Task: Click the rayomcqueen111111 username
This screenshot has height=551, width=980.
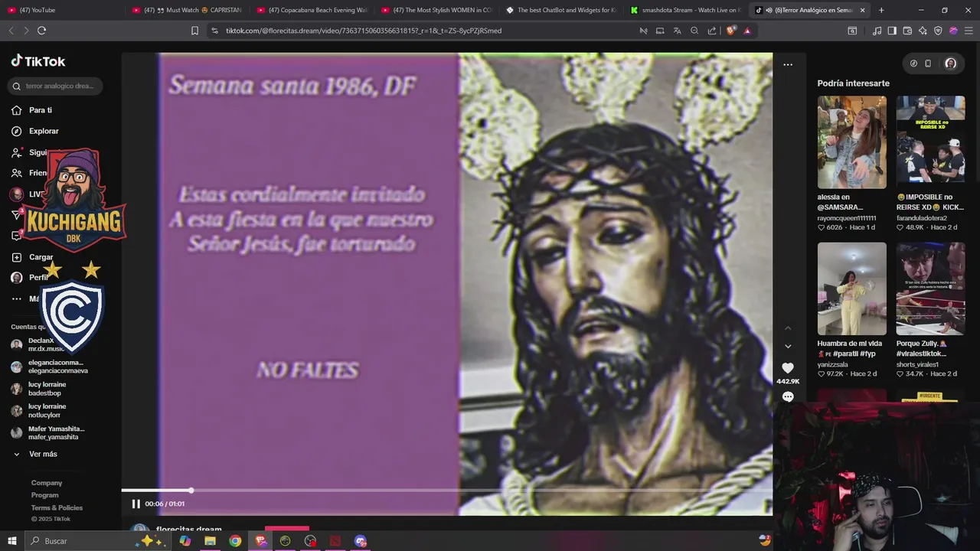Action: click(847, 218)
